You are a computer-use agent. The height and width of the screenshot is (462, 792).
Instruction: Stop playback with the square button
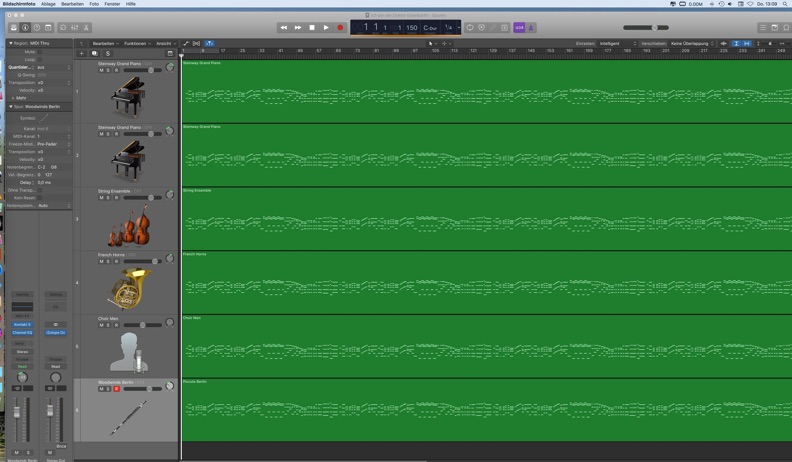click(x=312, y=28)
